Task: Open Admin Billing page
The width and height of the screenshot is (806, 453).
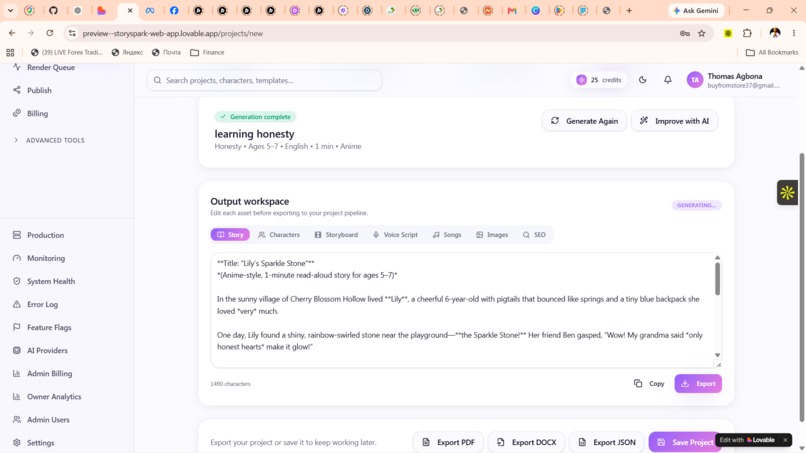Action: coord(42,373)
